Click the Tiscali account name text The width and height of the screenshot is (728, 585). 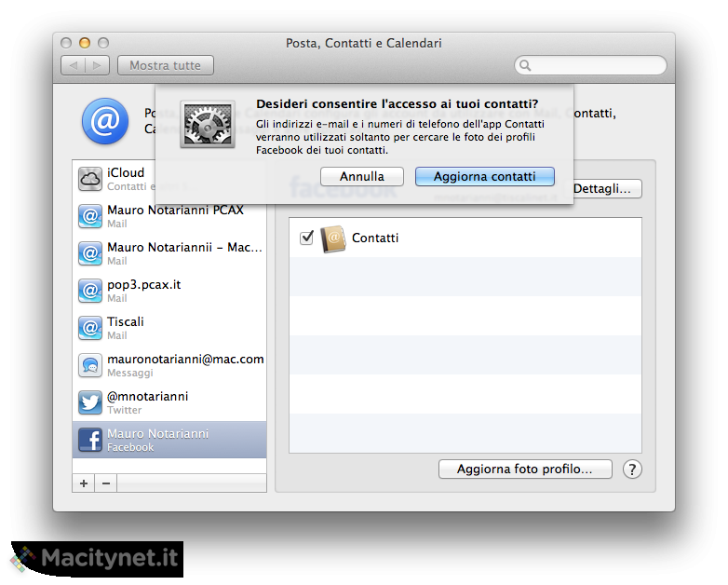126,321
